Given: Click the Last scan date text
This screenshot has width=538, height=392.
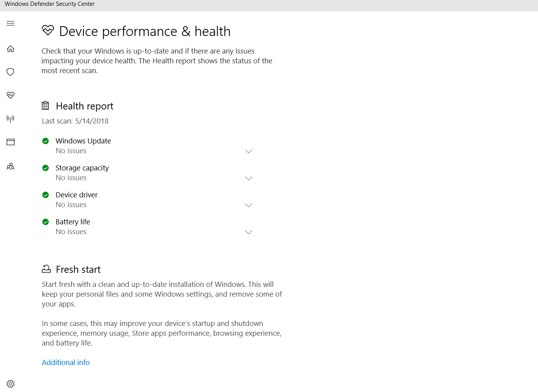Looking at the screenshot, I should pos(75,121).
